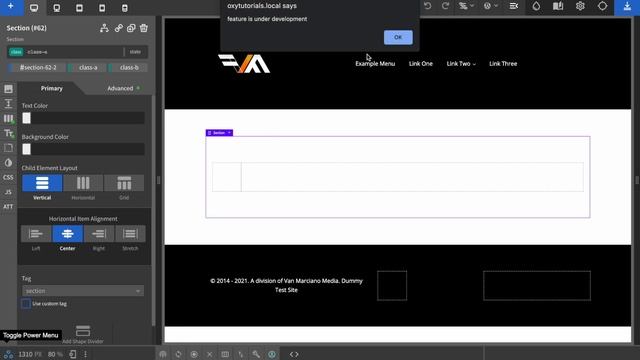Expand the Link Two submenu arrow
The image size is (640, 360).
(474, 64)
